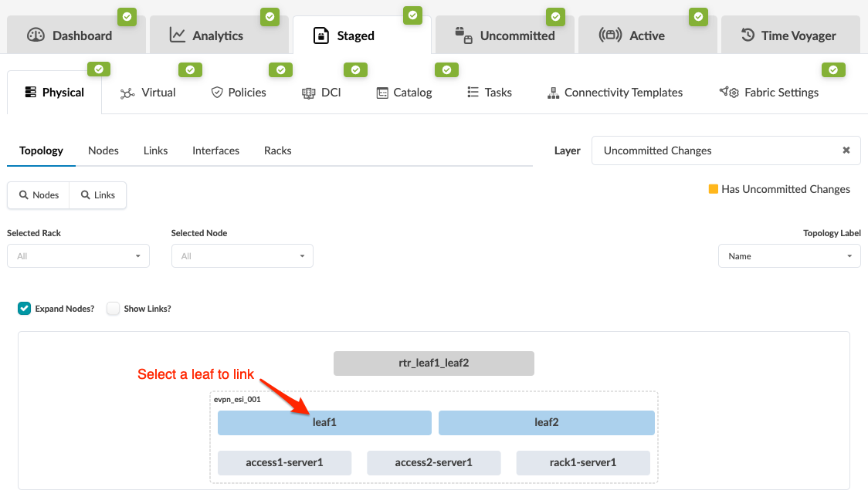Click the Time Voyager history icon
868x497 pixels.
748,35
